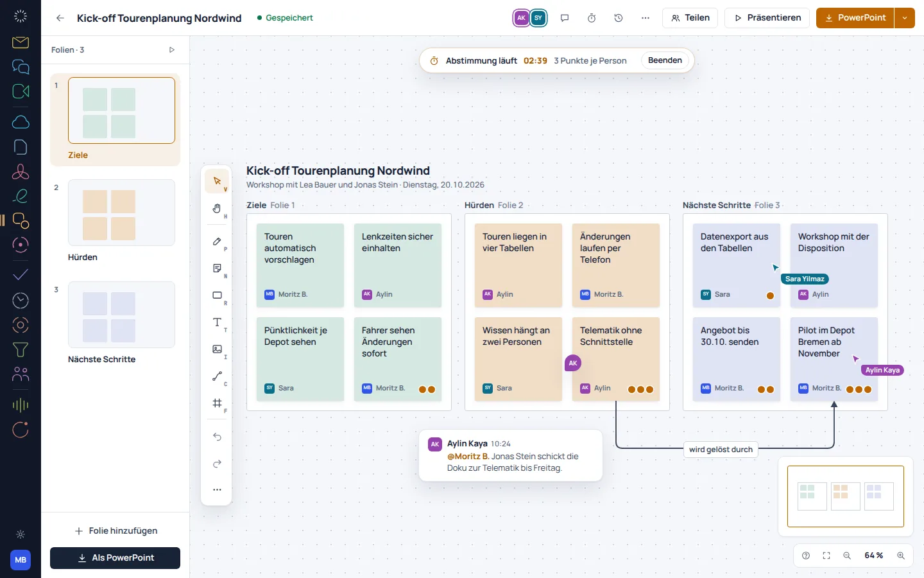Image resolution: width=924 pixels, height=578 pixels.
Task: Go back with the header arrow
Action: tap(60, 18)
